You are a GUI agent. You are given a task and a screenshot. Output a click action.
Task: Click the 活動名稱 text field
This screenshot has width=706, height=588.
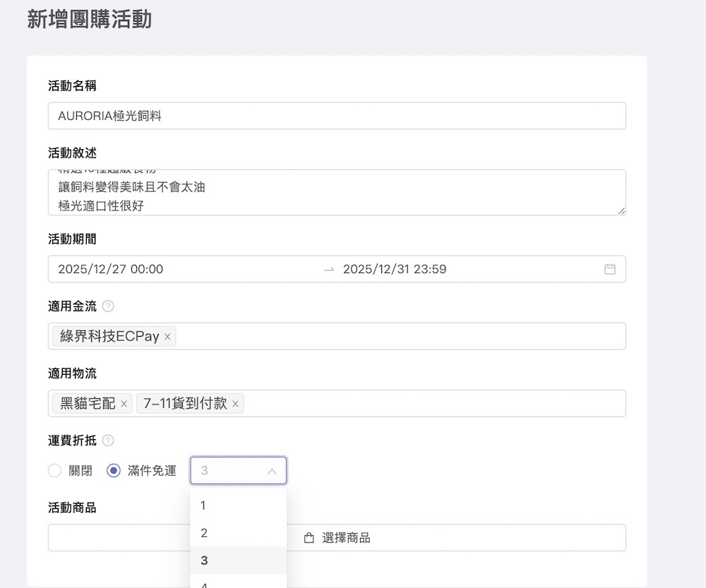(x=337, y=116)
